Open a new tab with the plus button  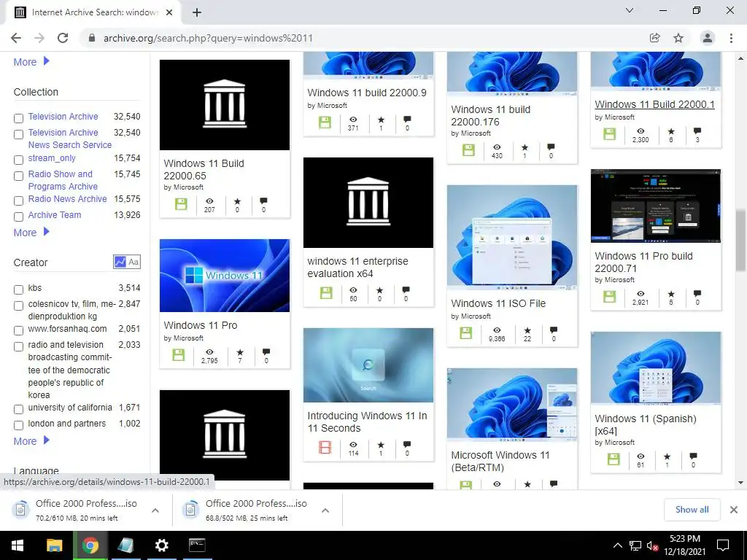(197, 12)
